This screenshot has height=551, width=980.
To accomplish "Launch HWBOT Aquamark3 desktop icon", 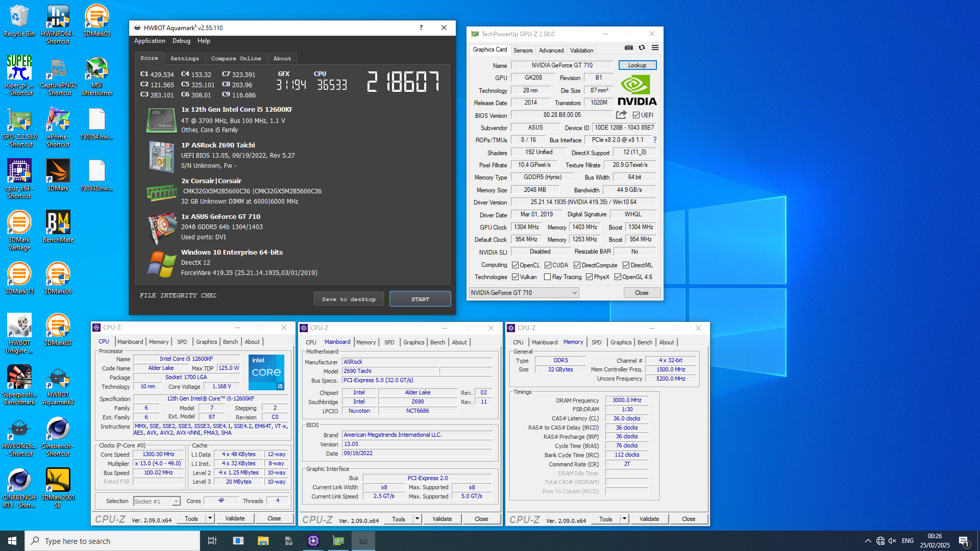I will pos(58,385).
